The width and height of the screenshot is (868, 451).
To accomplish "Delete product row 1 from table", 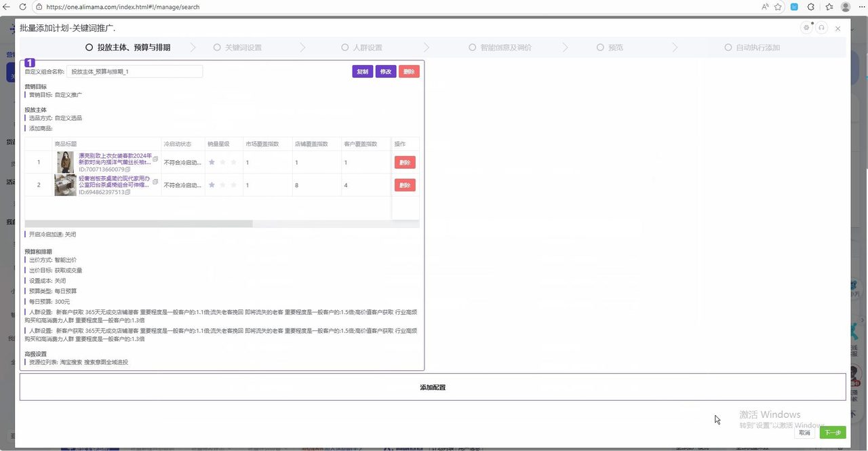I will 405,163.
